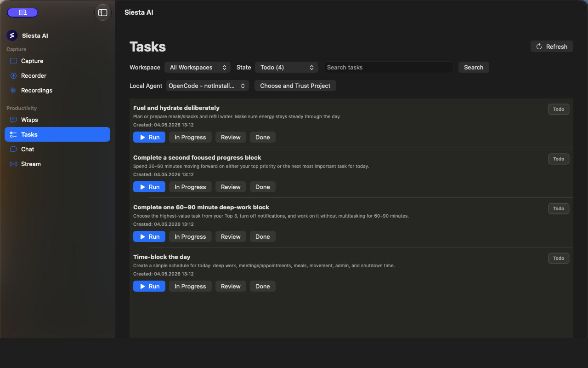Set deep-work block task to In Progress
The height and width of the screenshot is (368, 588).
coord(190,236)
